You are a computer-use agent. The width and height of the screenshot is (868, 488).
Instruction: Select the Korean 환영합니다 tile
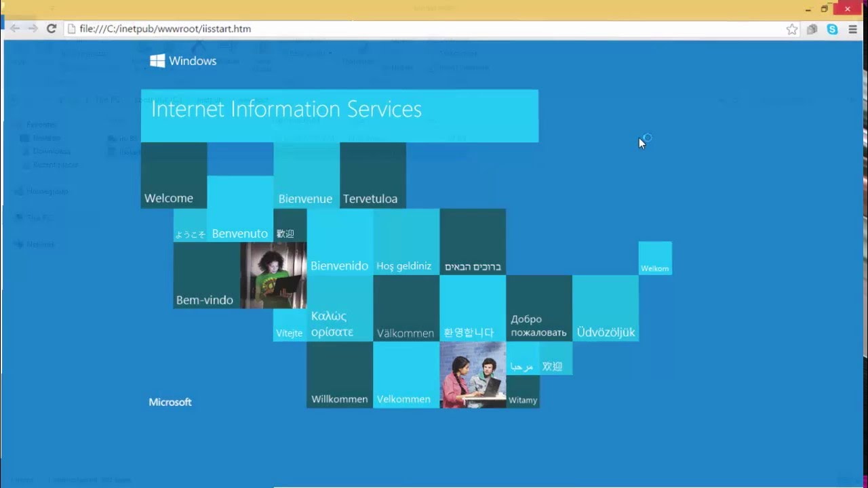[x=473, y=308]
